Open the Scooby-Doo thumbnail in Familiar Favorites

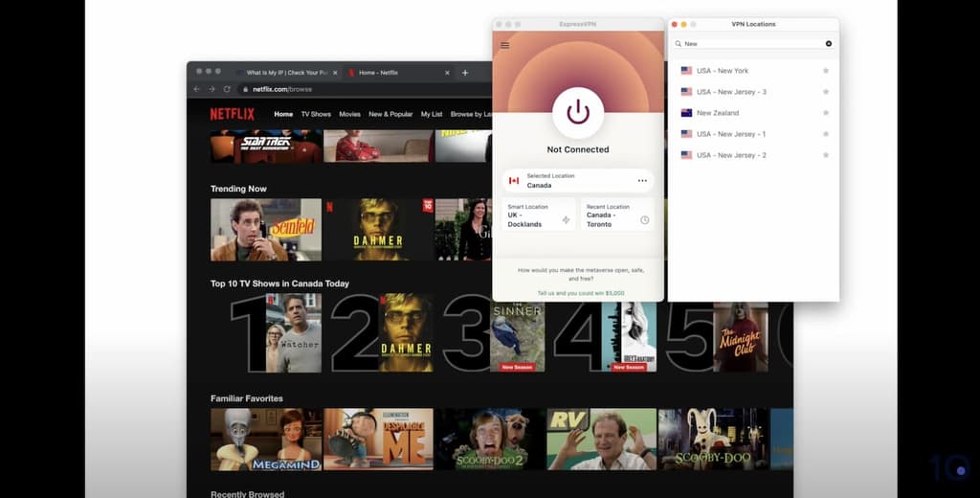713,440
